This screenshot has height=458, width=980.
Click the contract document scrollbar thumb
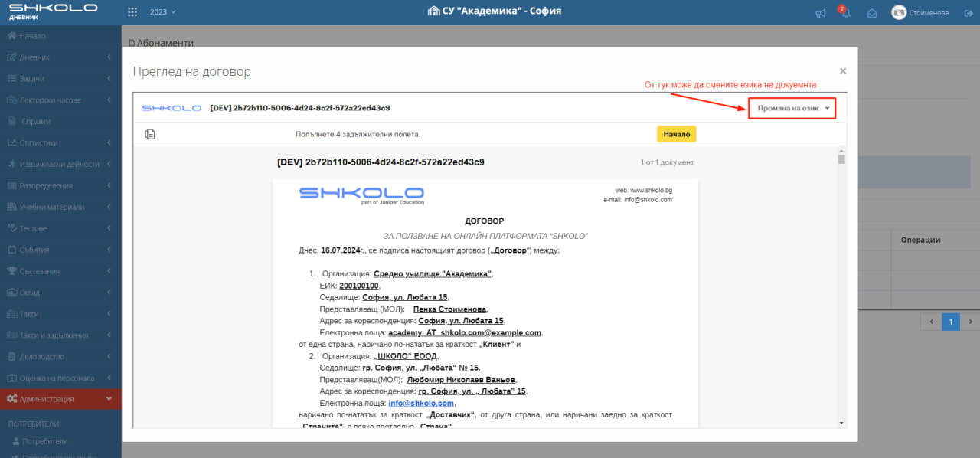click(x=841, y=160)
